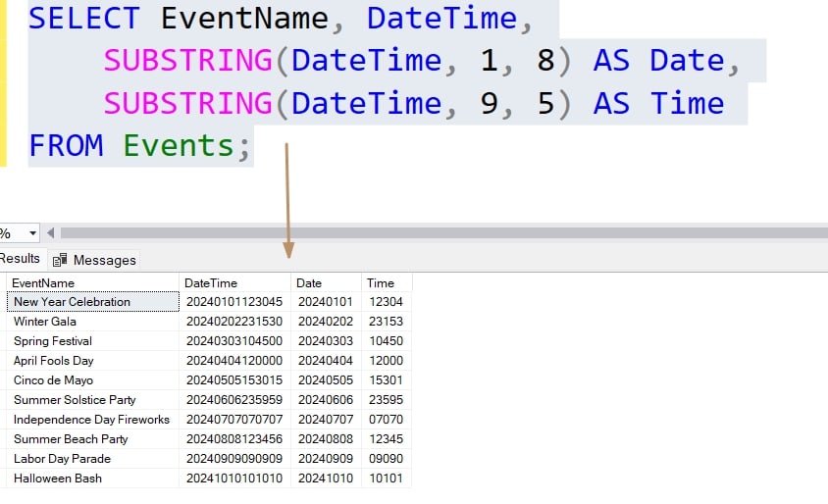Click DateTime value 20240101123045
Image resolution: width=828 pixels, height=504 pixels.
pos(234,302)
